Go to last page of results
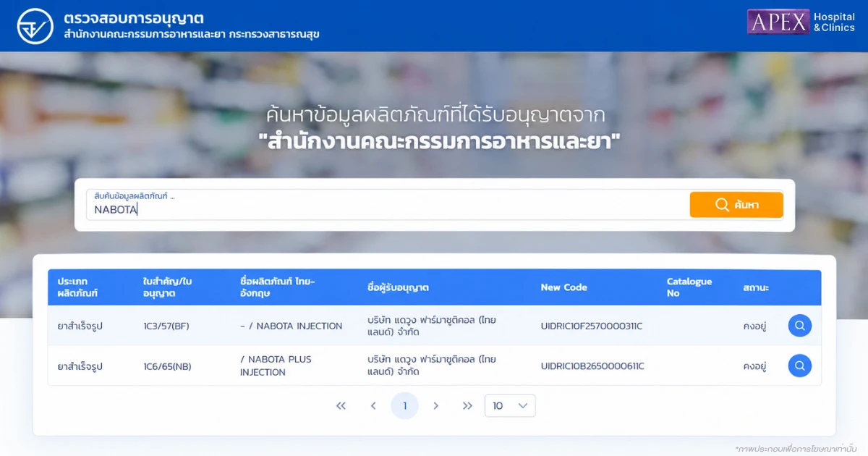Viewport: 868px width, 456px height. point(467,406)
